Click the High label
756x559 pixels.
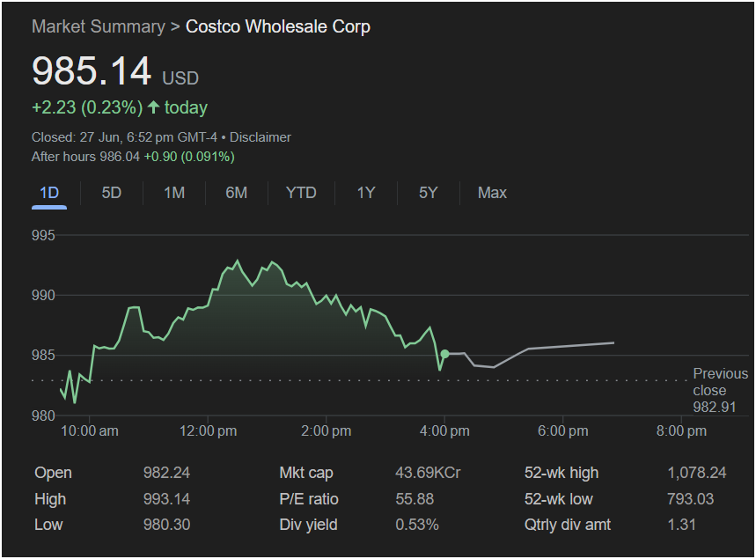point(50,499)
